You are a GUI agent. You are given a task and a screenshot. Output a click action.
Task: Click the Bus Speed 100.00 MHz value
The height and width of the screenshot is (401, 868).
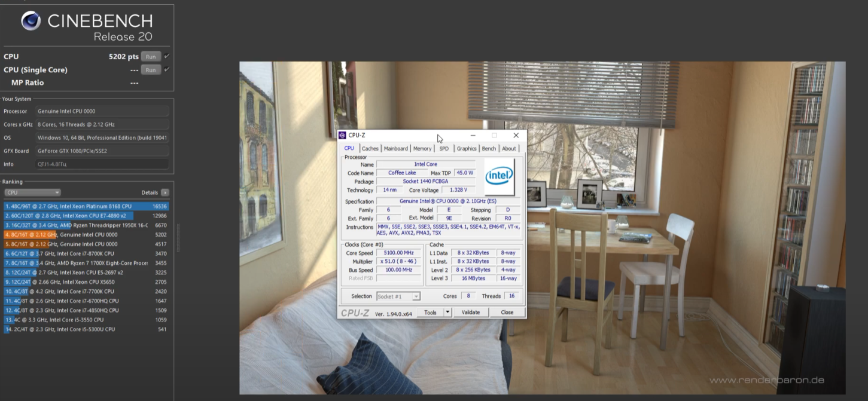pos(397,270)
